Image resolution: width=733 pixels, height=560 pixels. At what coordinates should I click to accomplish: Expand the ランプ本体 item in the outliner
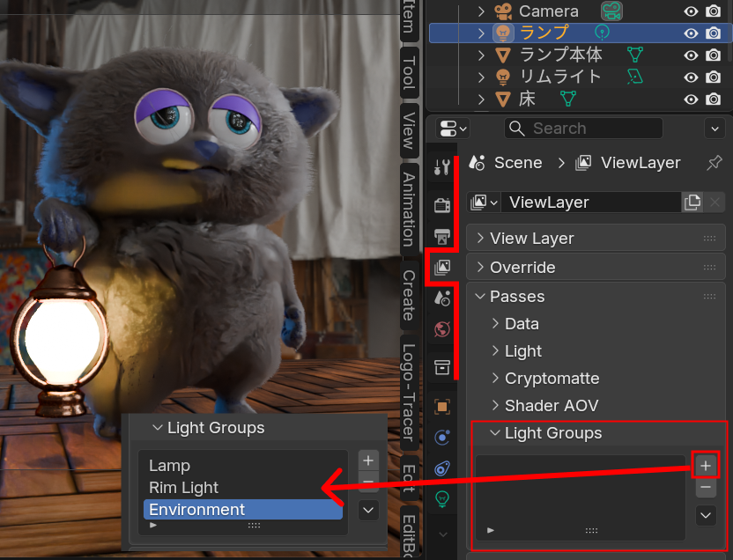481,55
